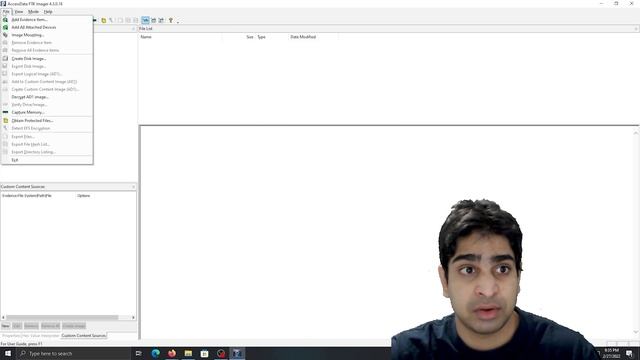Click highlighted automatic preview mode toolbar icon
This screenshot has width=640, height=360.
[145, 20]
